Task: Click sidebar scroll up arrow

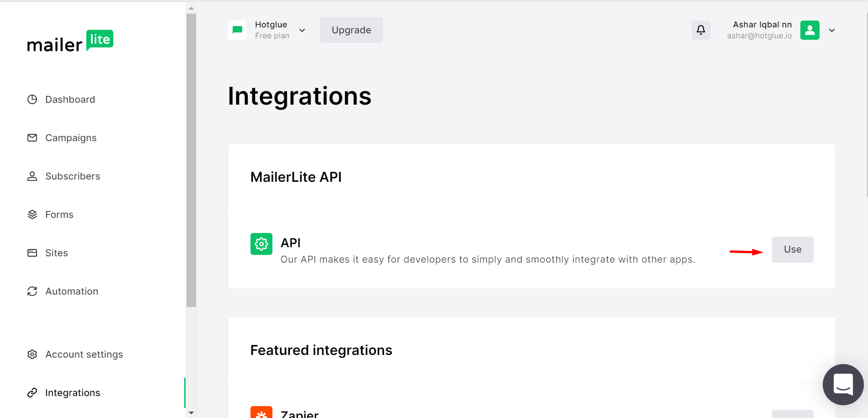Action: pyautogui.click(x=191, y=8)
